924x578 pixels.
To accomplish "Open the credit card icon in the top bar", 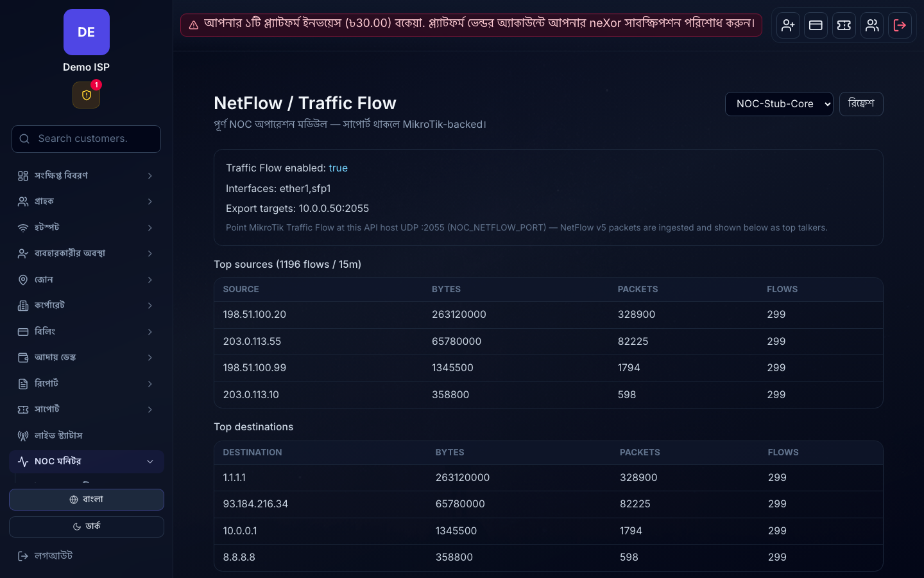I will coord(816,26).
